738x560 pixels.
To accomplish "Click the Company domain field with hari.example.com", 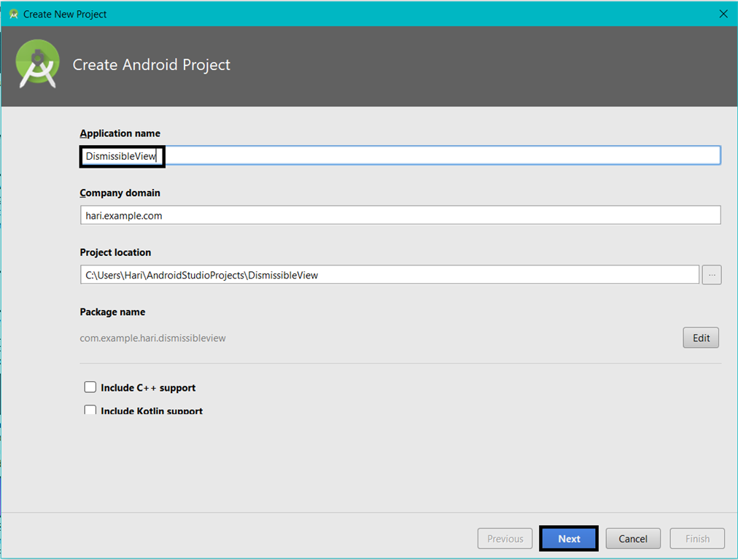I will coord(400,215).
